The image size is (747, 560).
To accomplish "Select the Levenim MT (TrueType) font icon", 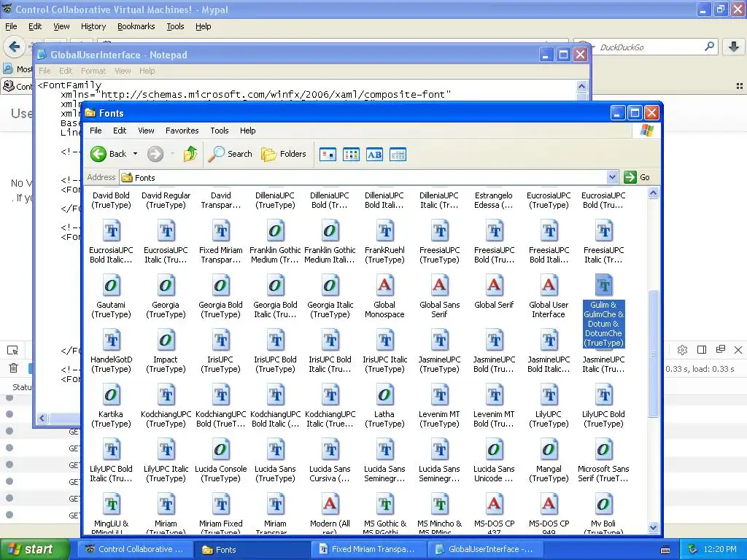I will coord(439,394).
